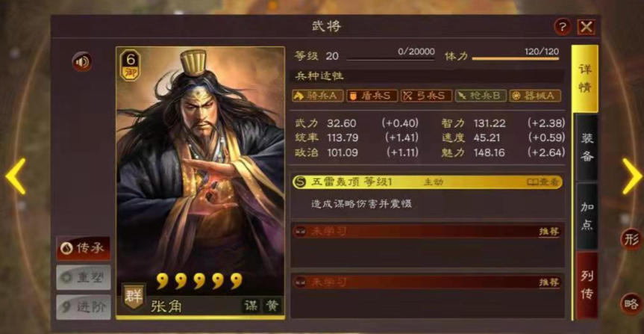
Task: Open the 略 round side button
Action: [x=631, y=304]
